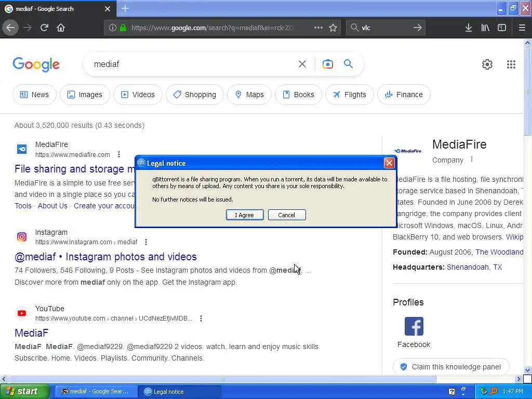Click the browser Forward arrow button
Screen dimensions: 532x399
28,28
